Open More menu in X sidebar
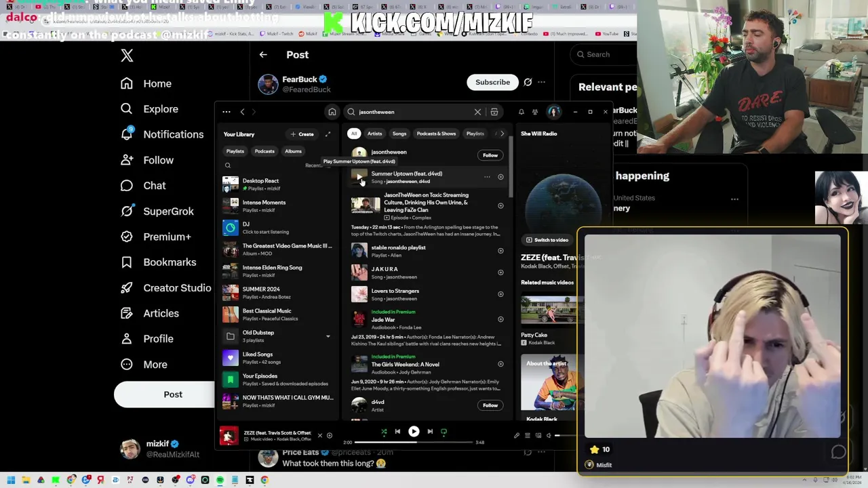 [144, 365]
